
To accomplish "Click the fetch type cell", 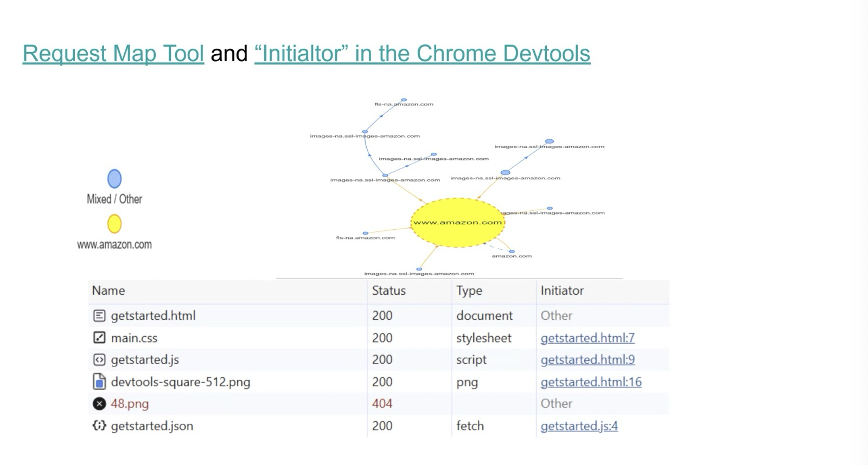I will (x=470, y=426).
